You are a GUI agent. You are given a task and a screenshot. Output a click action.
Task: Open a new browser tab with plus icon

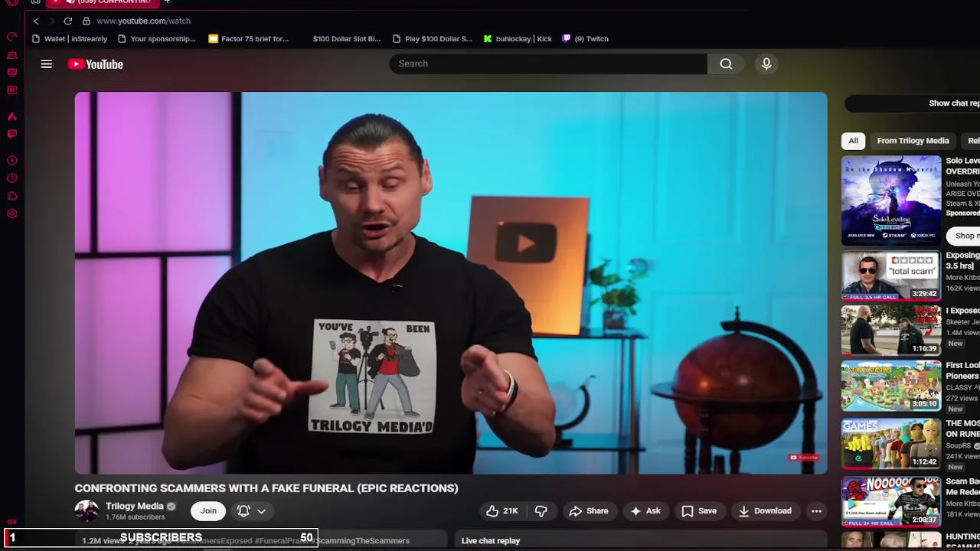(x=167, y=2)
